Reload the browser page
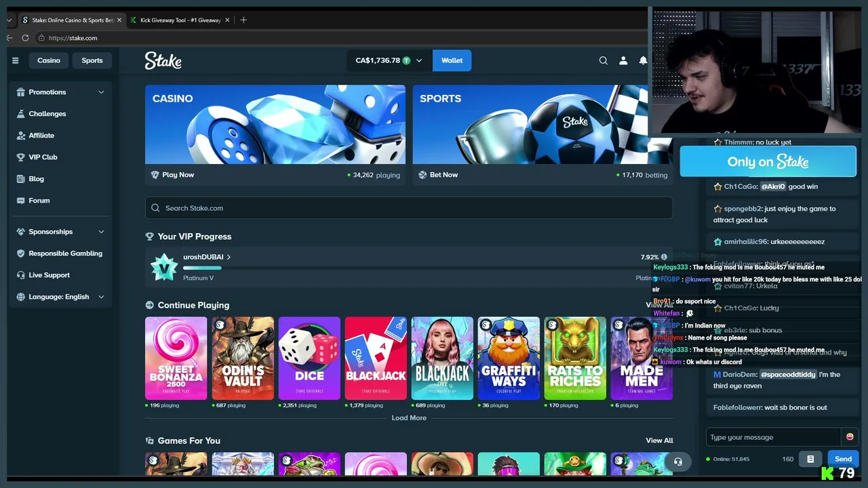Viewport: 868px width, 488px height. click(25, 38)
